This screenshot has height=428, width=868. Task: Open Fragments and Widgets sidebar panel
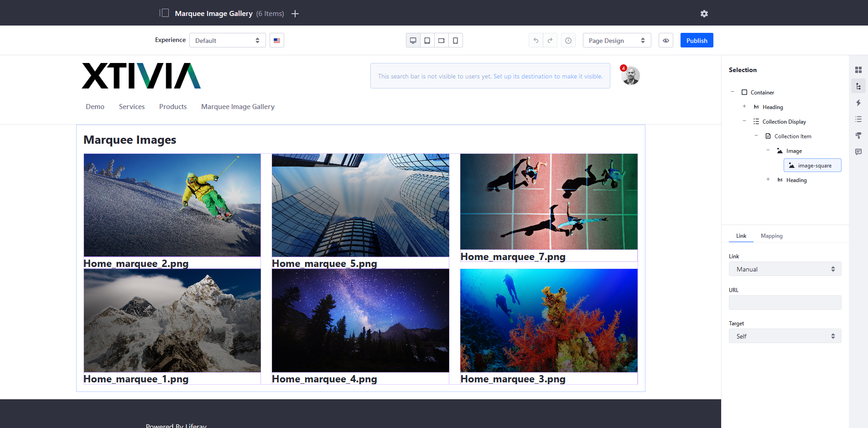pos(858,70)
